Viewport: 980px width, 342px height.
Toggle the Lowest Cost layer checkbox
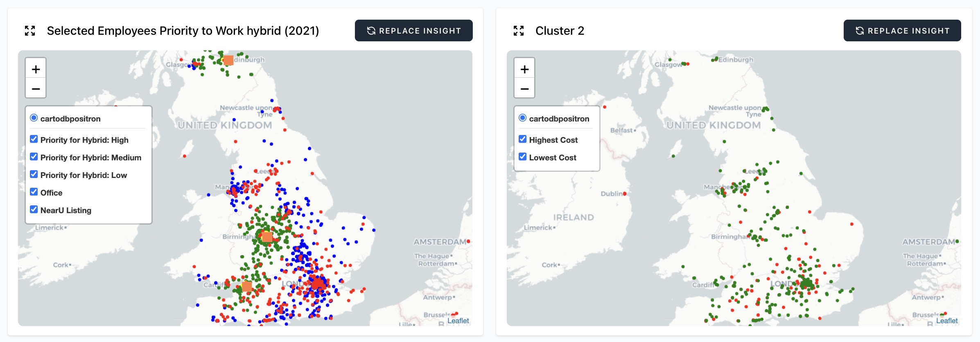point(523,157)
